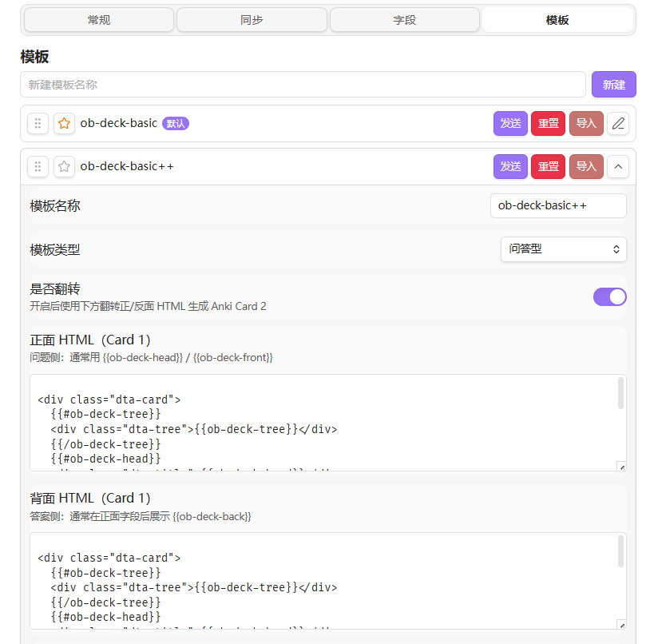Click 导入 for ob-deck-basic
650x644 pixels.
point(586,124)
